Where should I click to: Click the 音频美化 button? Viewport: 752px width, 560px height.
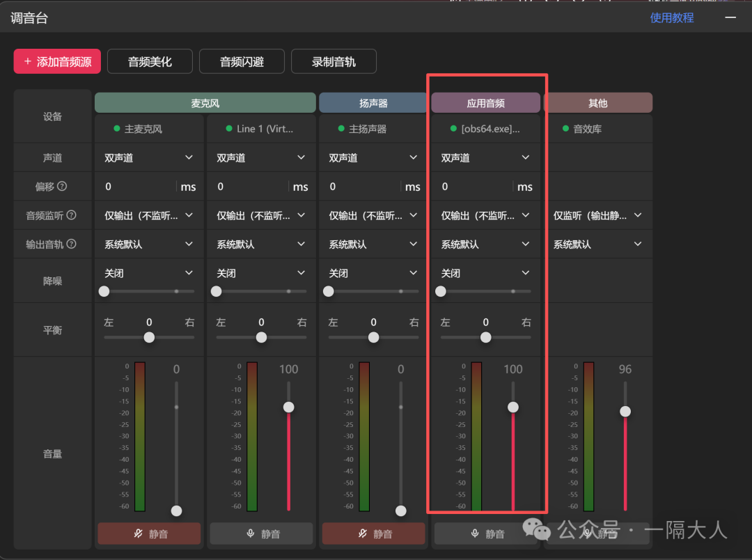150,61
